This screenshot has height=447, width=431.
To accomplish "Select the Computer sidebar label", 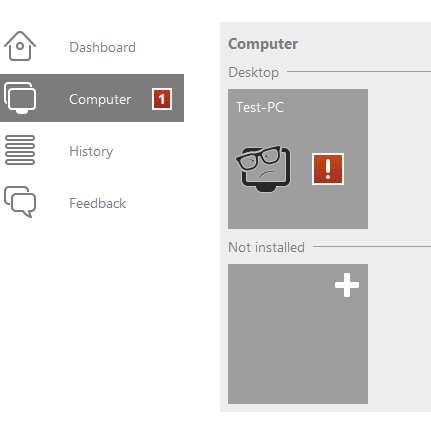I will pyautogui.click(x=100, y=99).
